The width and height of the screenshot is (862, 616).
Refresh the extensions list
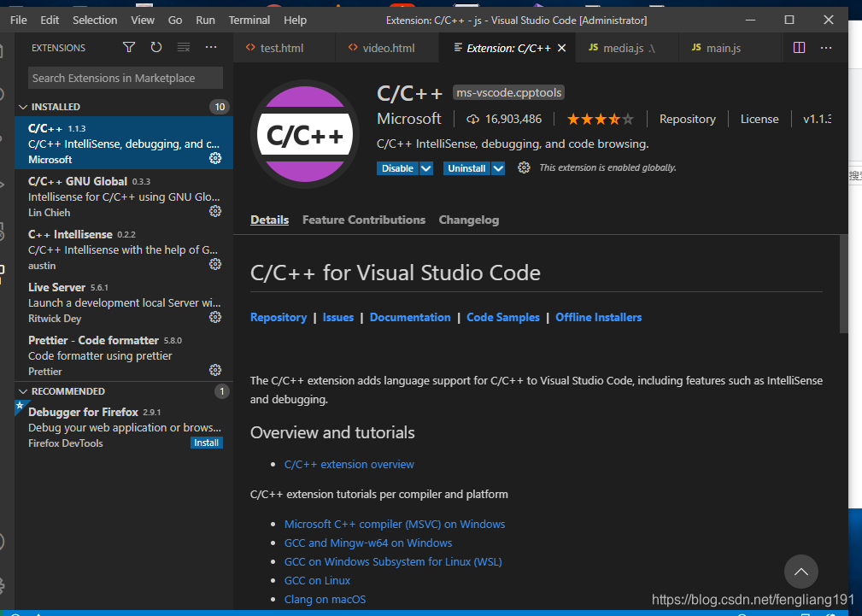point(156,47)
